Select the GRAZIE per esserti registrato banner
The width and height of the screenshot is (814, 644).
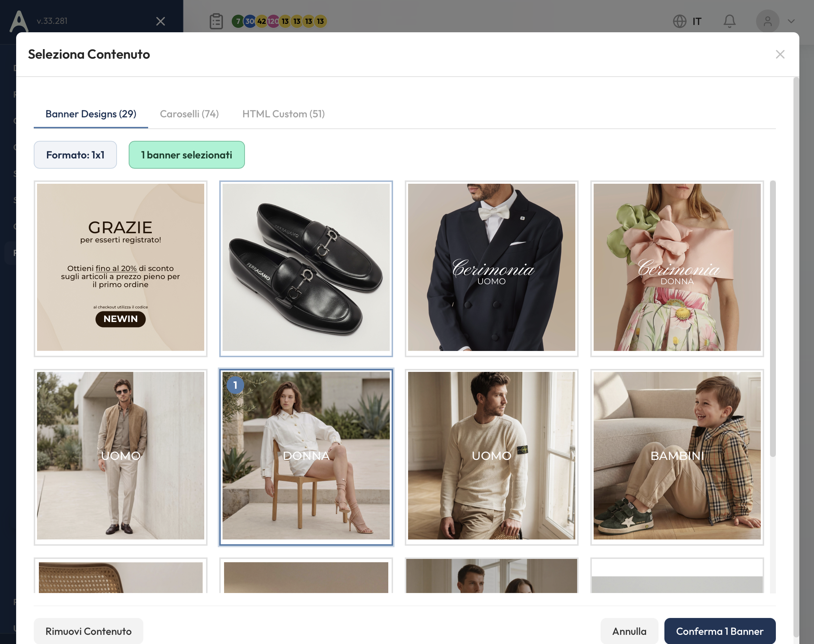tap(121, 268)
